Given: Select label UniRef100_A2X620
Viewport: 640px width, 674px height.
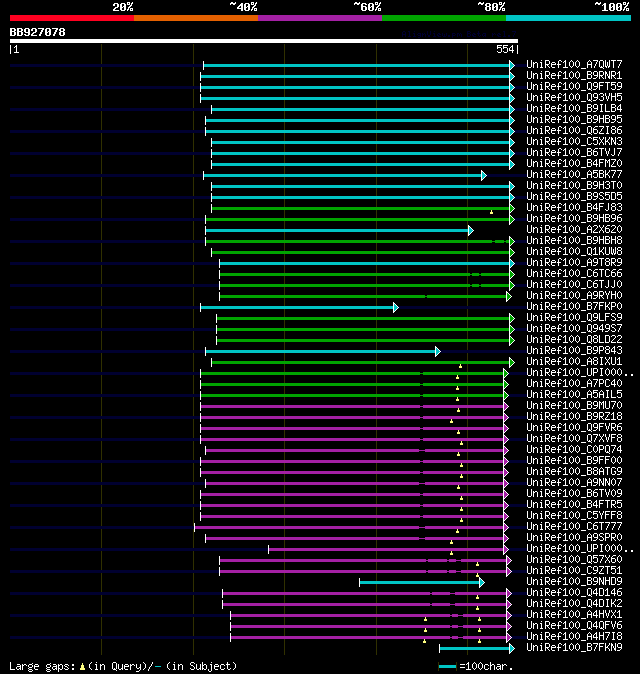Looking at the screenshot, I should coord(574,230).
